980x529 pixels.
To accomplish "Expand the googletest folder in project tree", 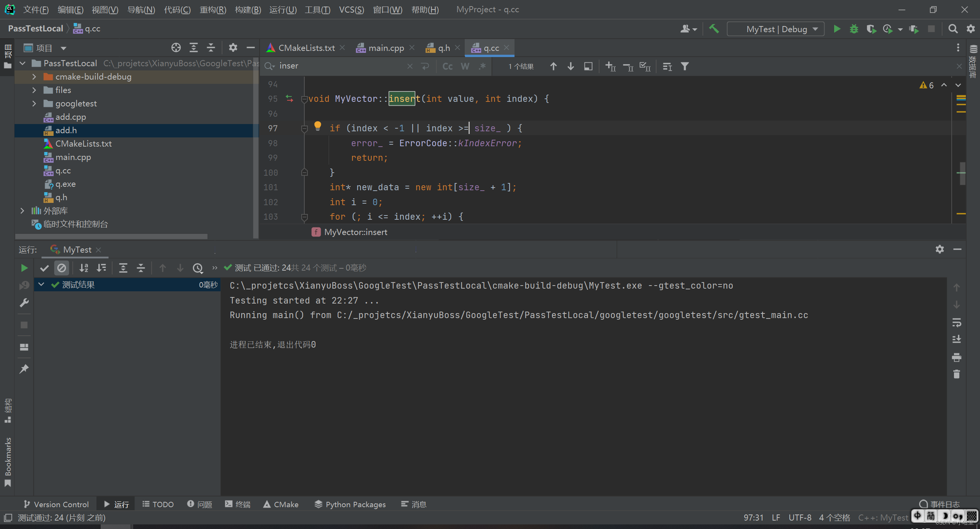I will tap(33, 103).
